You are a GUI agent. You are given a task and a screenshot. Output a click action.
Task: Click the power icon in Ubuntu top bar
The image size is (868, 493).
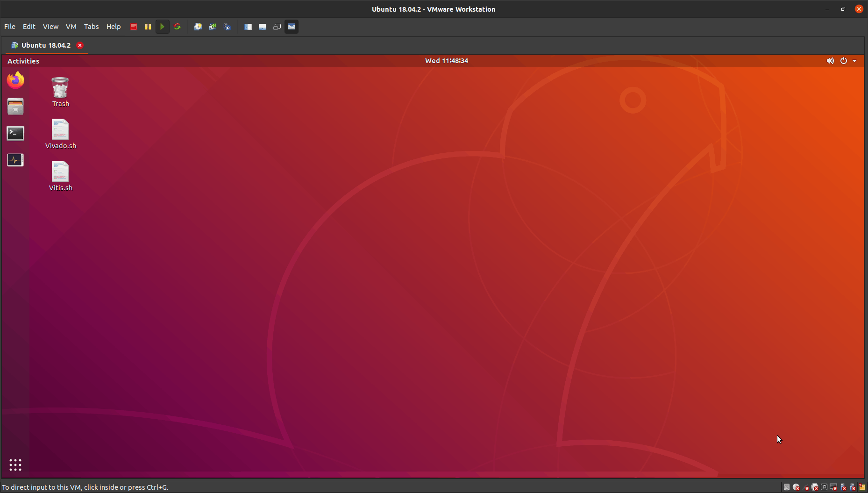click(x=844, y=61)
